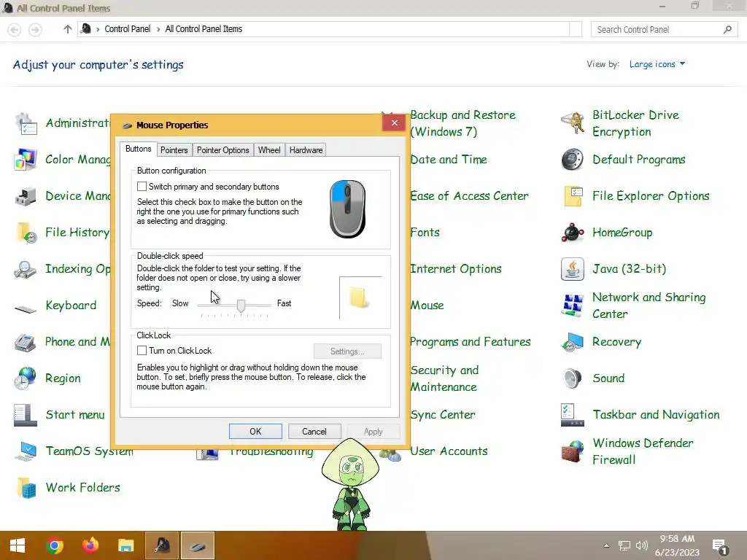Open the Device Manager icon
The width and height of the screenshot is (747, 560).
(x=26, y=196)
